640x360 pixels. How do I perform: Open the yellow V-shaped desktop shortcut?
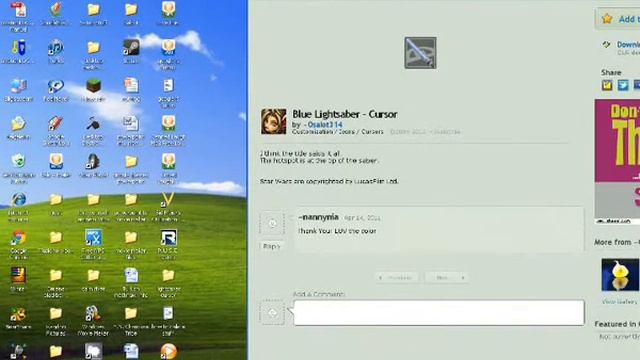[x=169, y=200]
